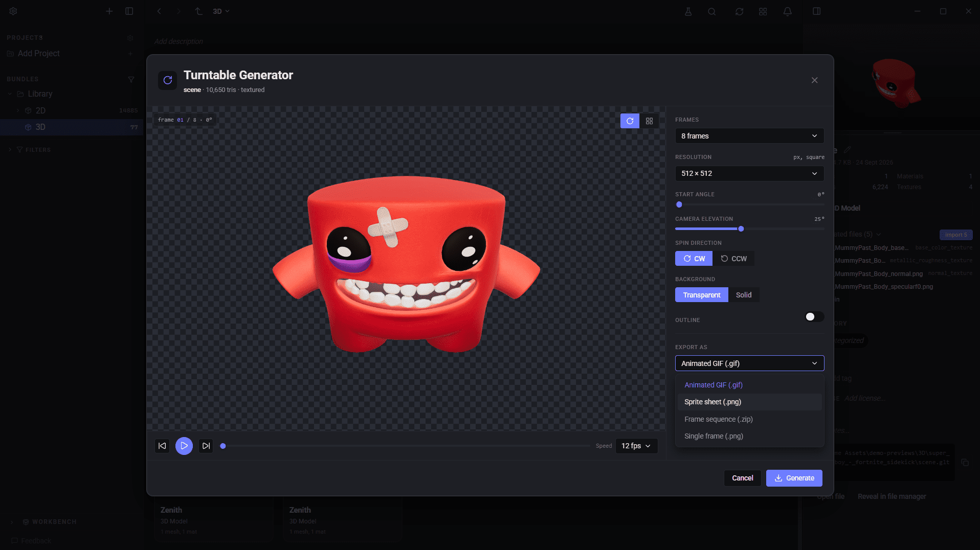Click the plus icon in top bar

click(109, 11)
